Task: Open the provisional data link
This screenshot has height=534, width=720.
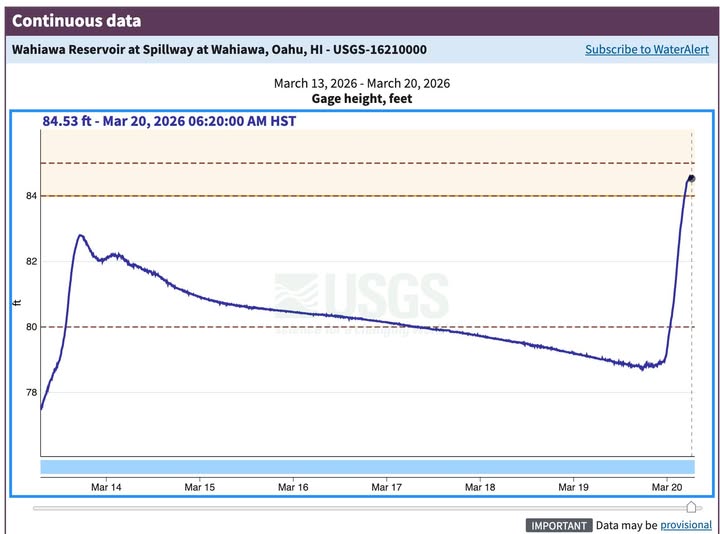Action: [686, 525]
